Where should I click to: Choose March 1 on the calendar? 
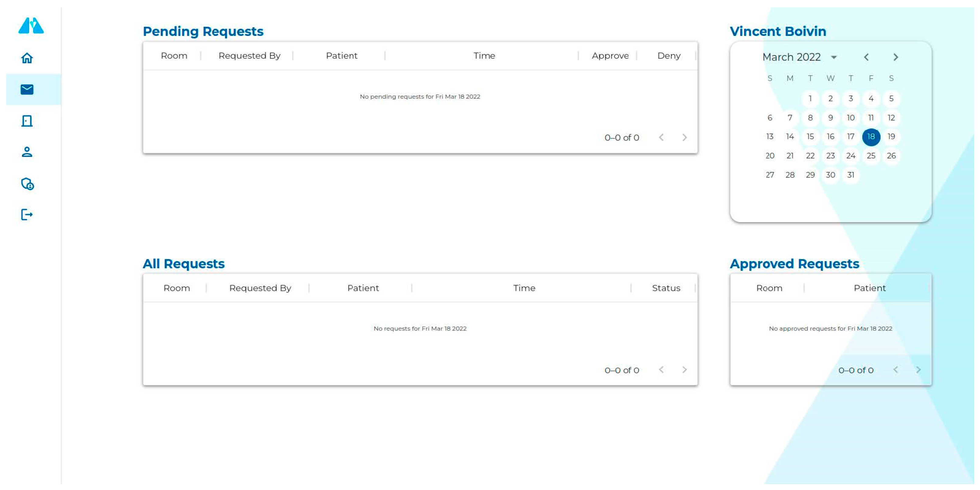pos(810,99)
